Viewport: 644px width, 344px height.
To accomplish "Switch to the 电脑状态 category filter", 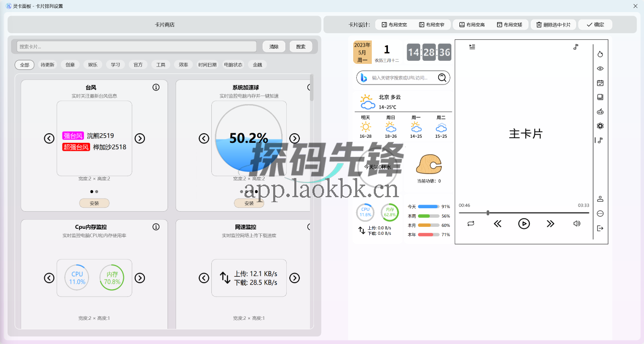I will pyautogui.click(x=233, y=64).
